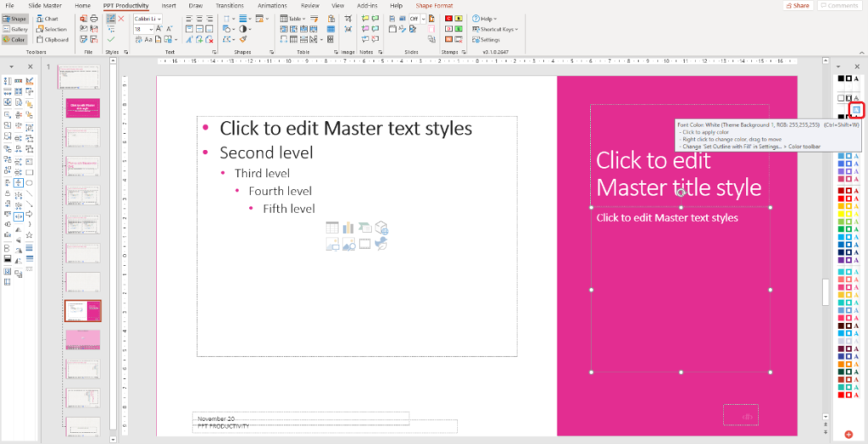
Task: Add a color with the red plus button
Action: [848, 434]
